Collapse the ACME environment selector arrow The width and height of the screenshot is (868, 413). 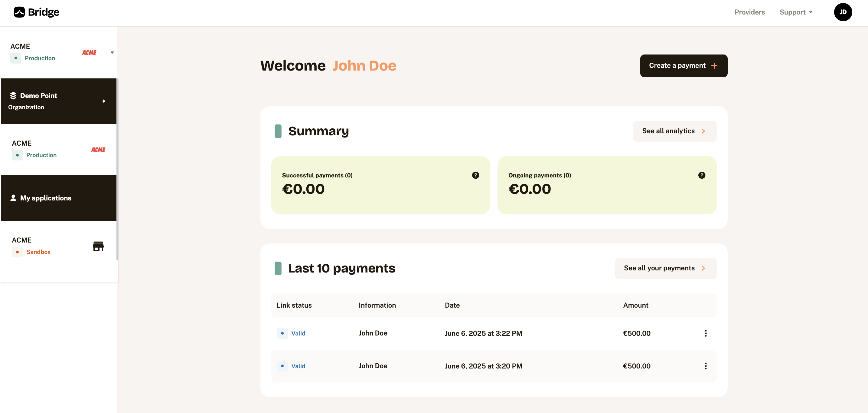(112, 53)
